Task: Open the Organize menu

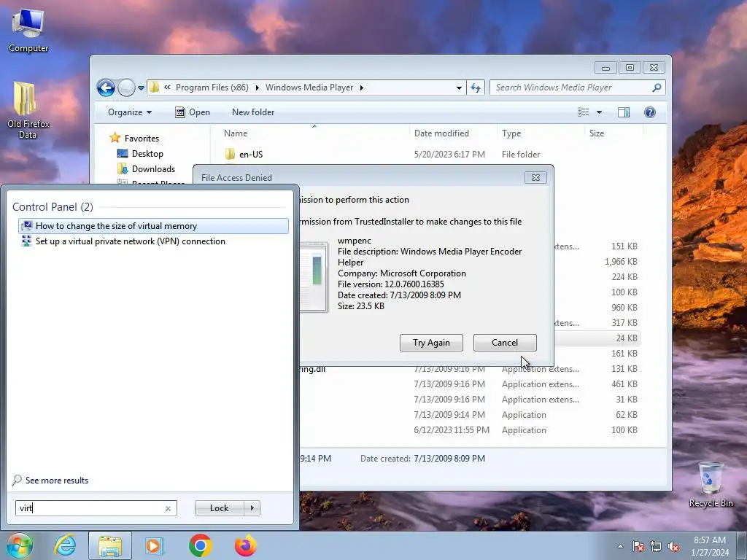Action: click(130, 112)
